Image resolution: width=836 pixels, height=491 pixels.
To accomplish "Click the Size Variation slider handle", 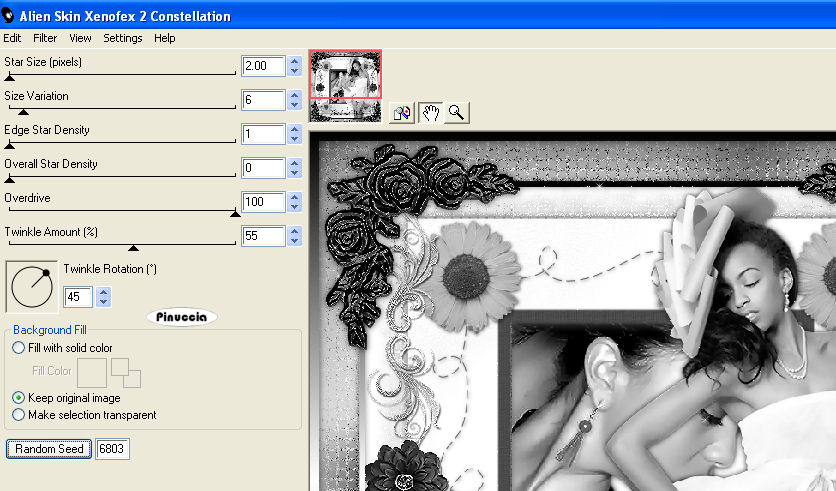I will [23, 112].
